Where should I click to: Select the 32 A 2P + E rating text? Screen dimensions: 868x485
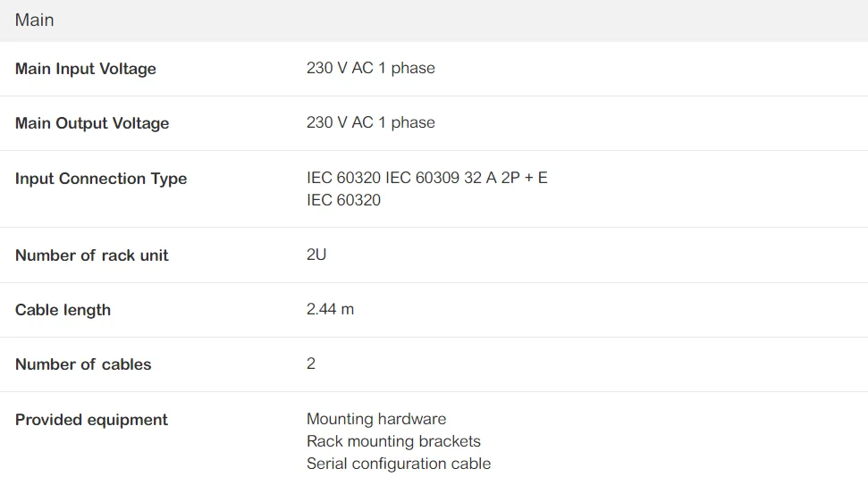click(506, 178)
